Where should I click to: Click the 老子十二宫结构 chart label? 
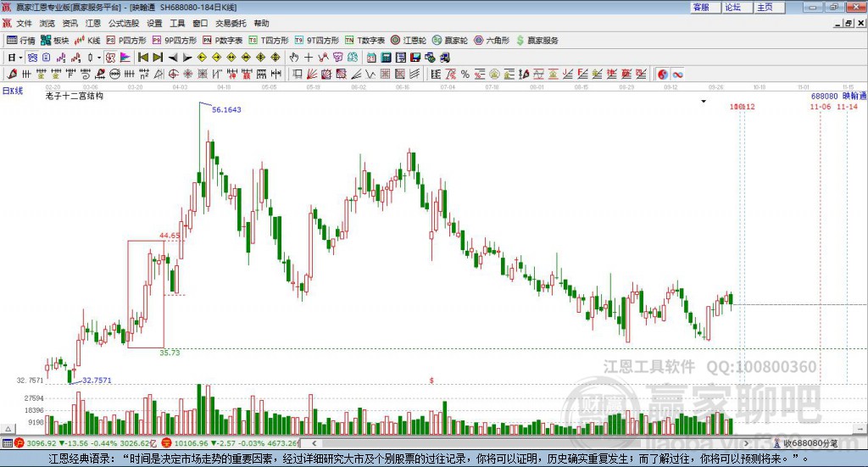pos(75,96)
